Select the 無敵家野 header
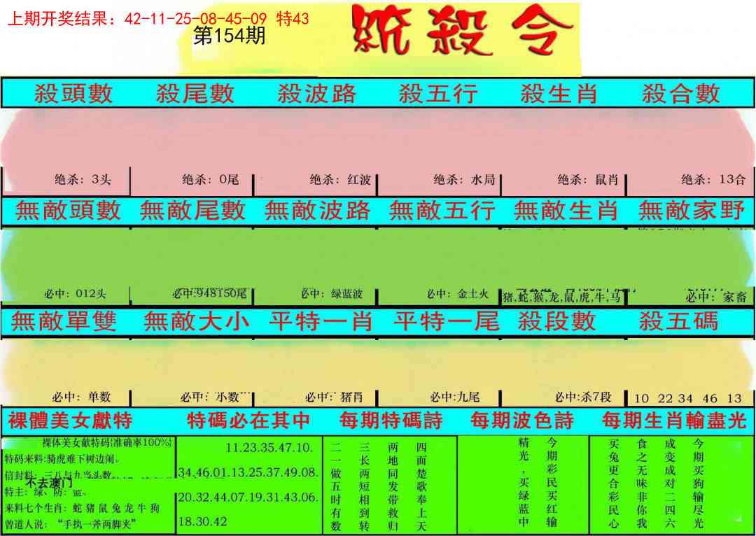Image resolution: width=756 pixels, height=536 pixels. pos(690,211)
